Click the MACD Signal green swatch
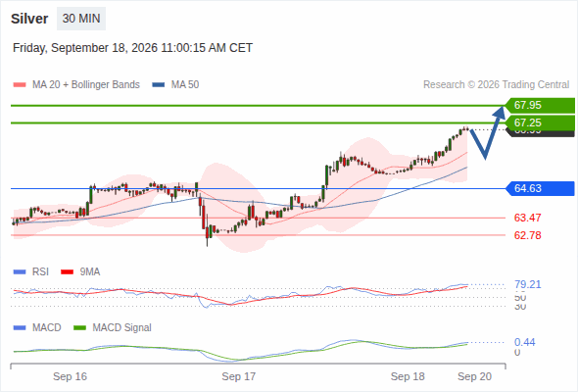The width and height of the screenshot is (578, 392). [x=79, y=328]
